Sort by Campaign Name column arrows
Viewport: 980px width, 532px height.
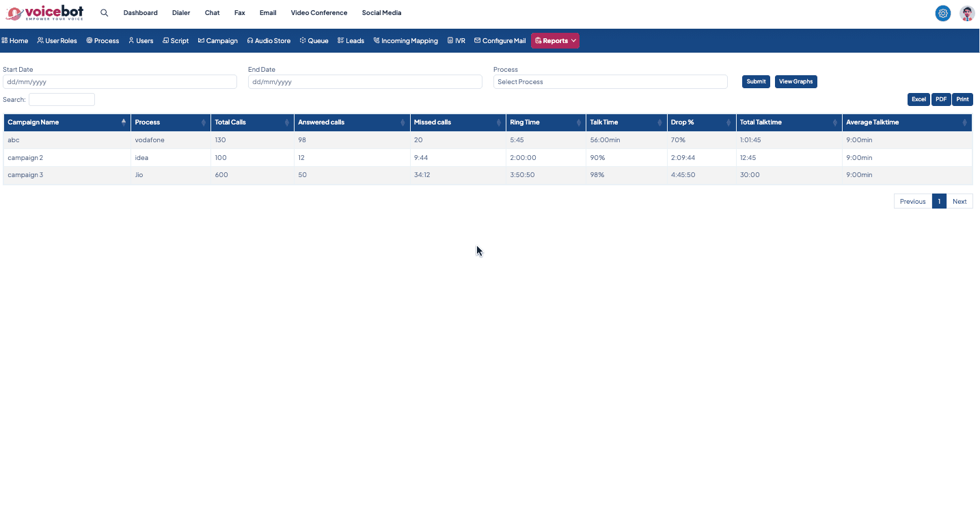(x=124, y=122)
